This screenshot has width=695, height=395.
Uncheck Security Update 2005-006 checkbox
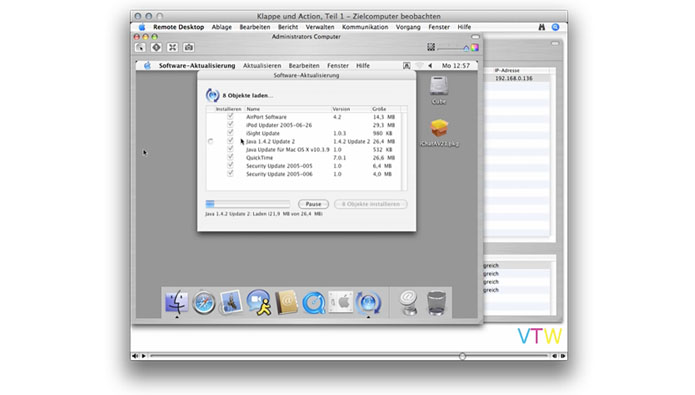point(230,173)
